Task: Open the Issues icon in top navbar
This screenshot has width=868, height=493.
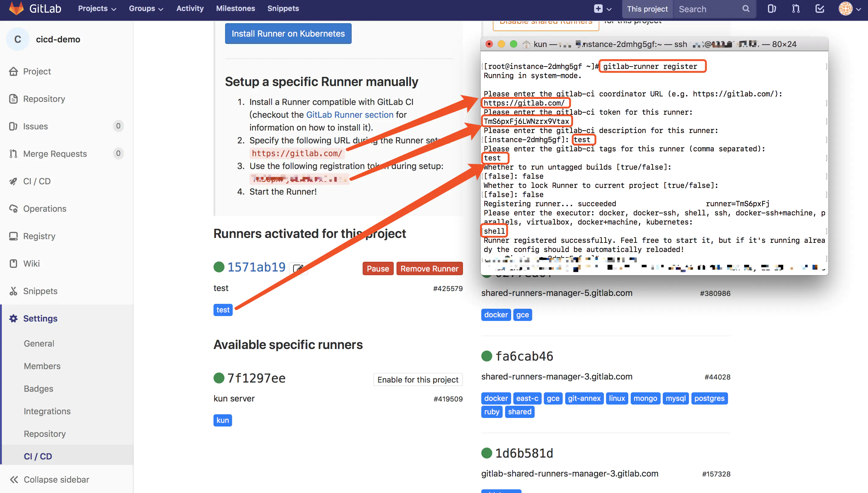Action: pyautogui.click(x=772, y=9)
